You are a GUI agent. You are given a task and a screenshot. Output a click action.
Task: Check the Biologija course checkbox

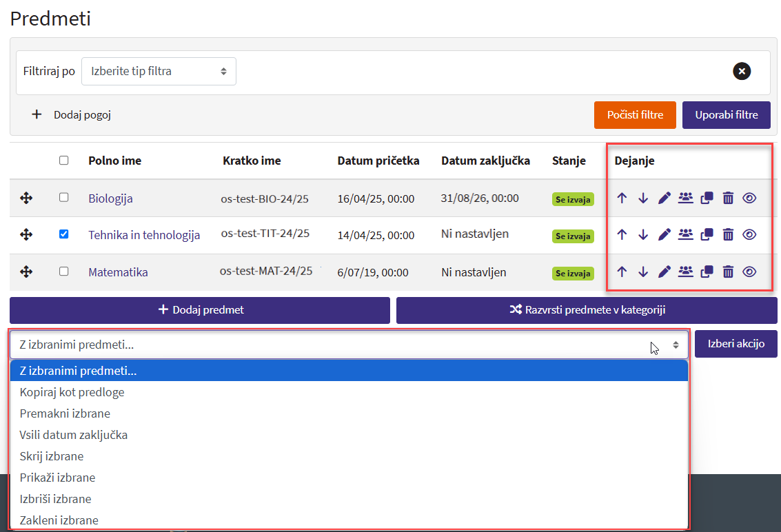click(64, 197)
